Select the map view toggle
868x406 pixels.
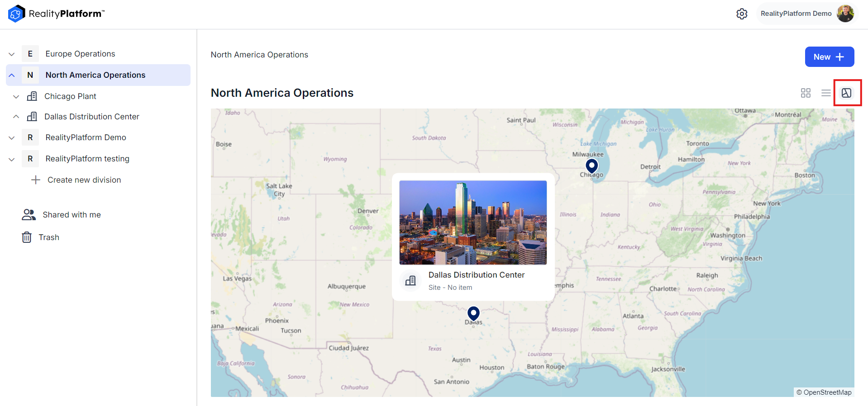coord(846,93)
